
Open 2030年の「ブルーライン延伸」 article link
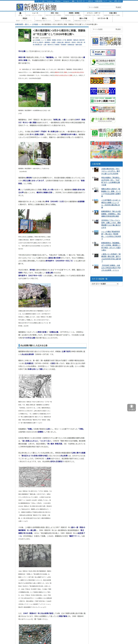[x=111, y=224]
